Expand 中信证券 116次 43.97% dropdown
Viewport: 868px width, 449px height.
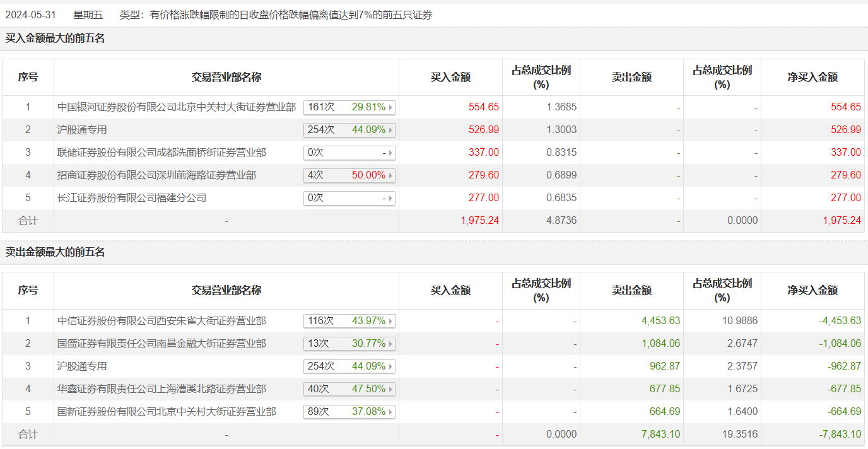coord(349,321)
